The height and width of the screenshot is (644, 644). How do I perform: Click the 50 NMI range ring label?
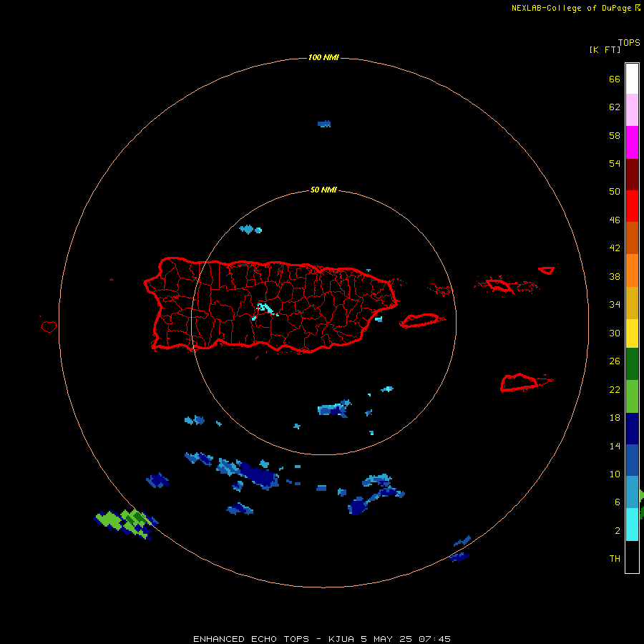pos(323,190)
